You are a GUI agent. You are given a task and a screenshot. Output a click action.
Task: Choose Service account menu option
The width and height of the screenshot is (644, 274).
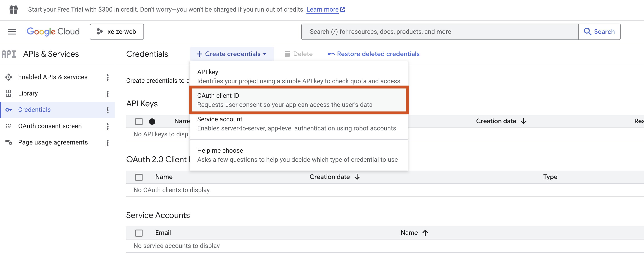pyautogui.click(x=299, y=124)
